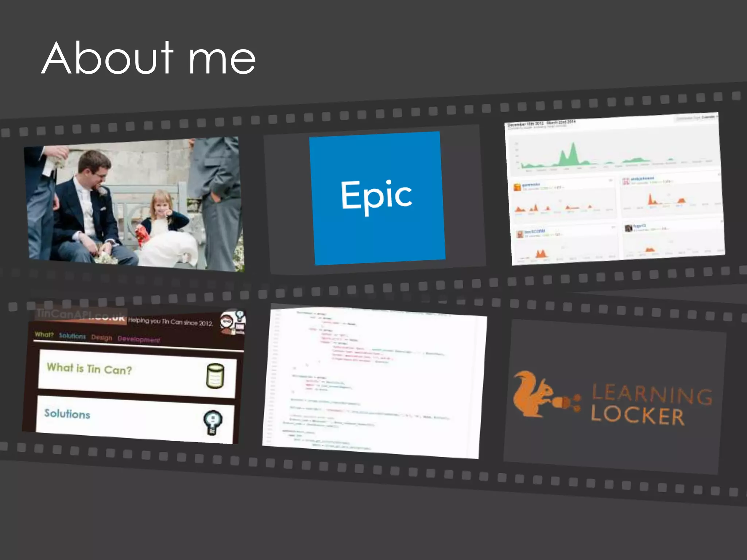This screenshot has width=747, height=560.
Task: Go to the Development navigation tab
Action: 139,339
